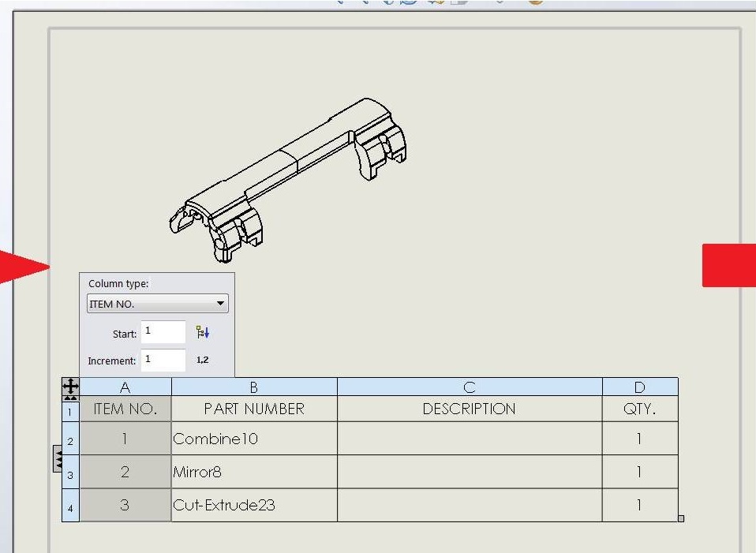Click the item number cell in Mirror8 row
The image size is (756, 553).
coord(125,472)
